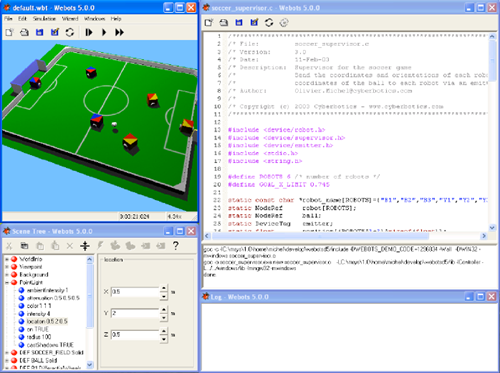Click the Delete X icon in Scene Tree
The image size is (500, 373).
click(70, 246)
